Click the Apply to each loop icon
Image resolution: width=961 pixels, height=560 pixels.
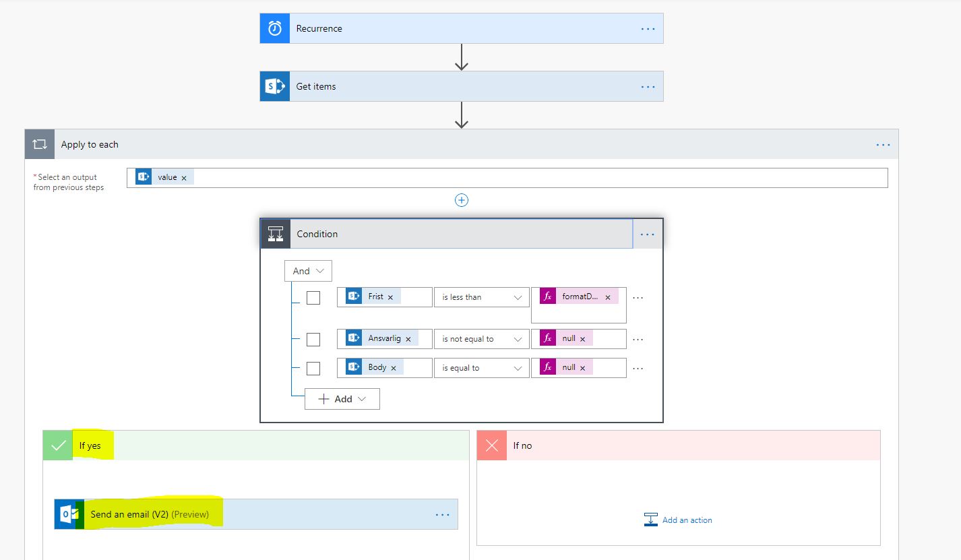pos(39,144)
